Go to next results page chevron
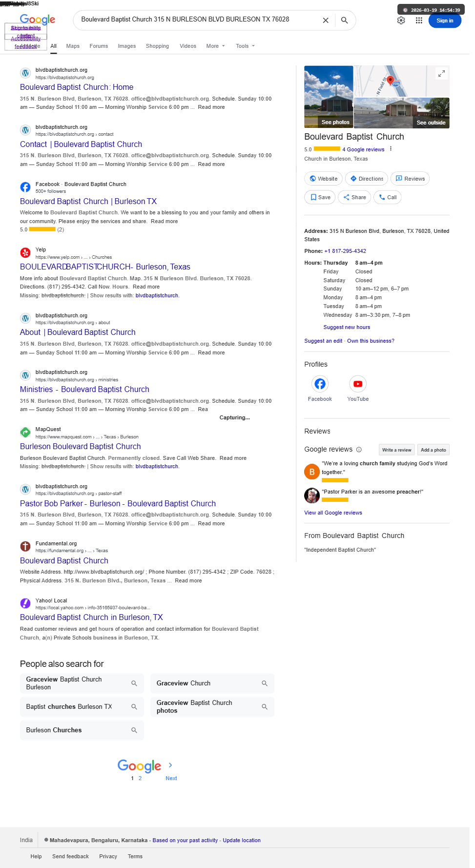This screenshot has height=868, width=475. [170, 765]
